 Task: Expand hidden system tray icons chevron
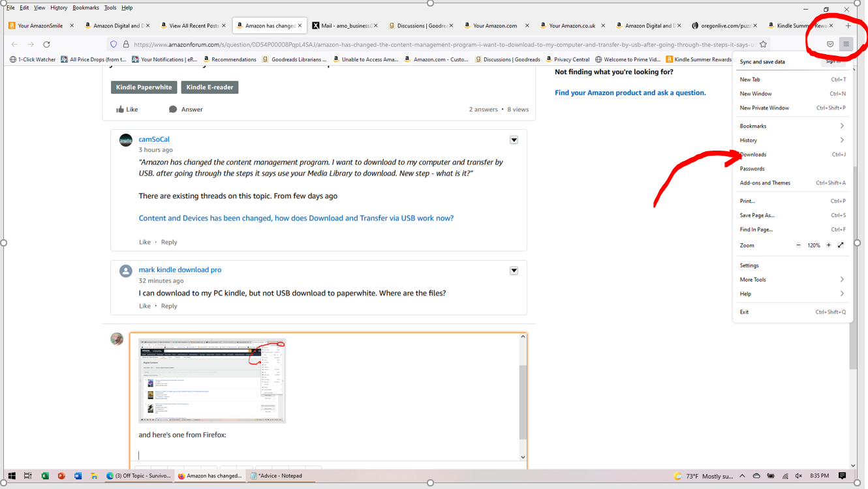742,476
